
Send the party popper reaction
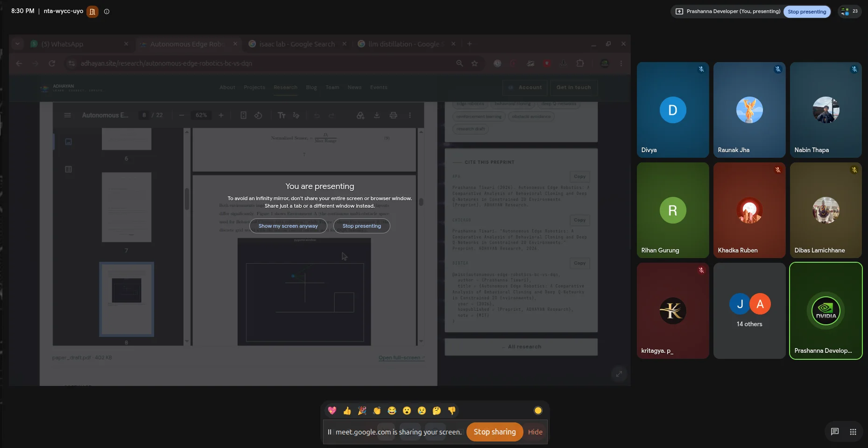point(362,411)
